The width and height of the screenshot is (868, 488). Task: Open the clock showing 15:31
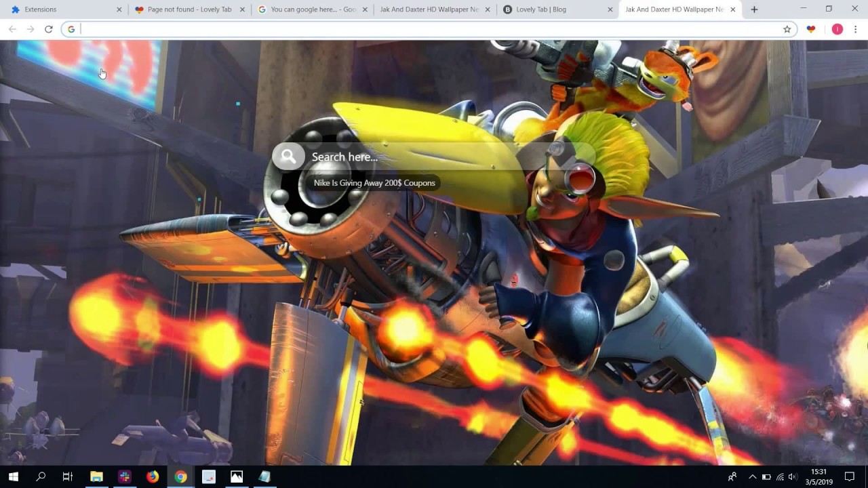coord(818,476)
